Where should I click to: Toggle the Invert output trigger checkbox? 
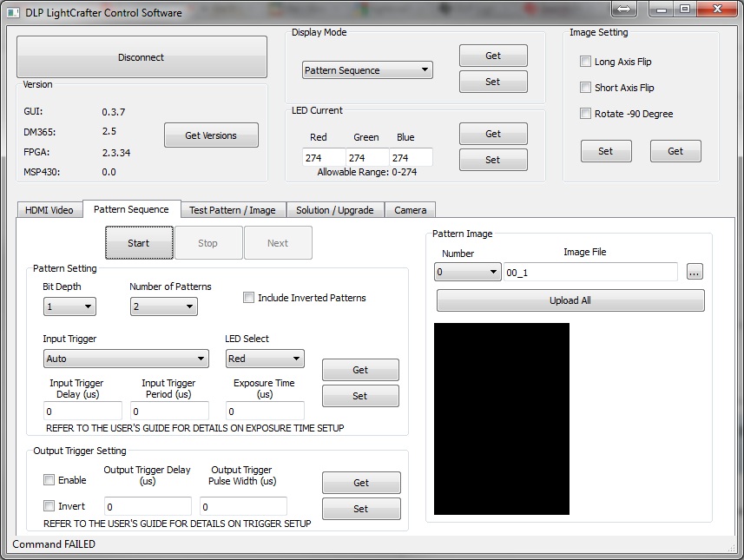(x=49, y=506)
